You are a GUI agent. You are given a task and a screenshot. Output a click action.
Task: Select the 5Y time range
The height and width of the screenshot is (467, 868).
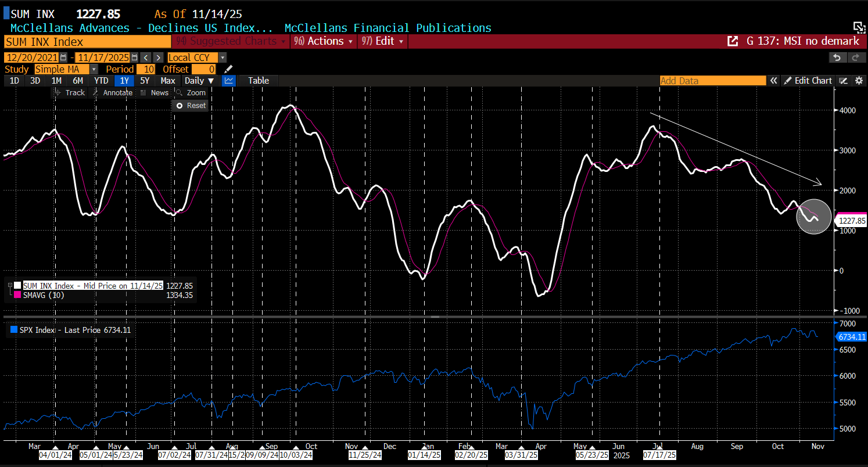click(145, 81)
